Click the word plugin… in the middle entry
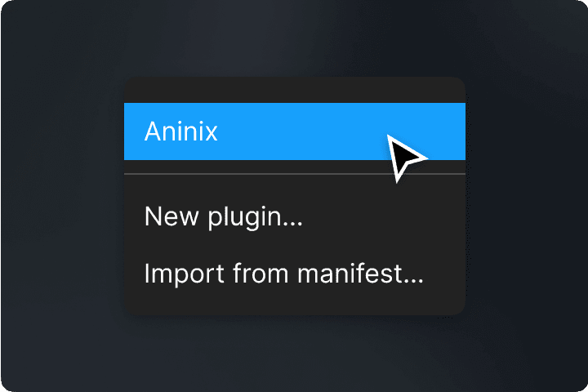Screen dimensions: 588x392 click(255, 218)
